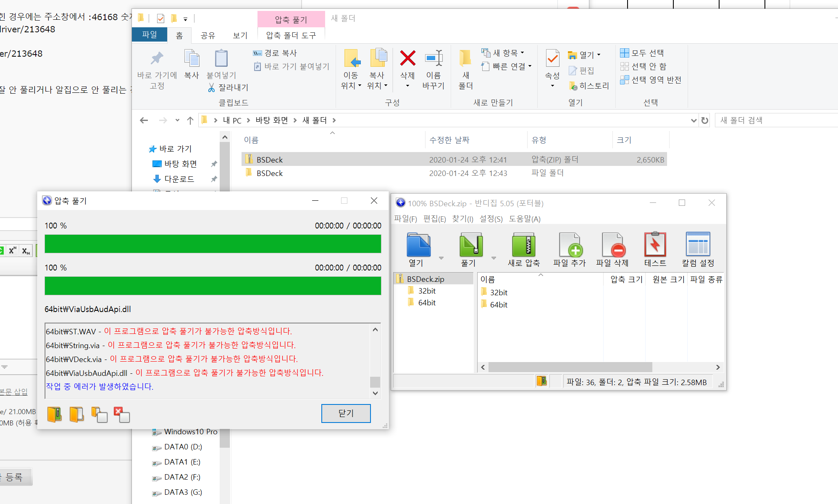838x504 pixels.
Task: Open the address bar history dropdown chevron
Action: coord(694,121)
